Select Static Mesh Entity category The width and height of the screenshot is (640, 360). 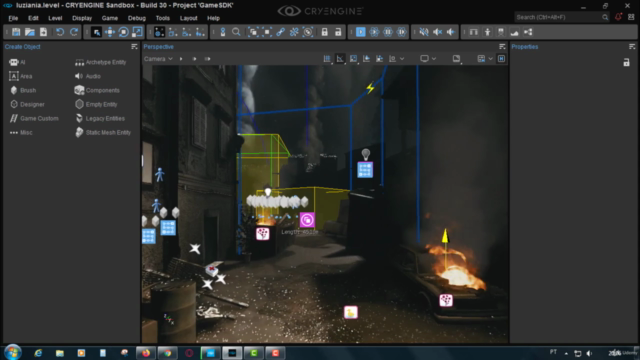pyautogui.click(x=103, y=133)
